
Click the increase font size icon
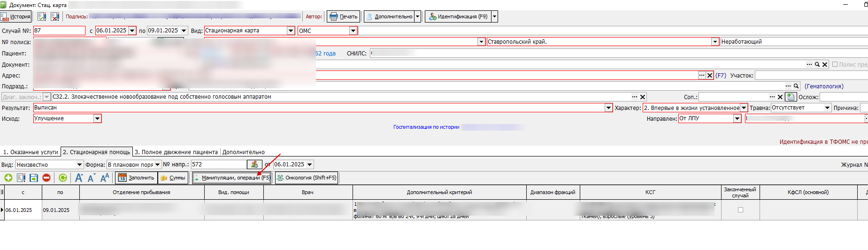tap(79, 178)
